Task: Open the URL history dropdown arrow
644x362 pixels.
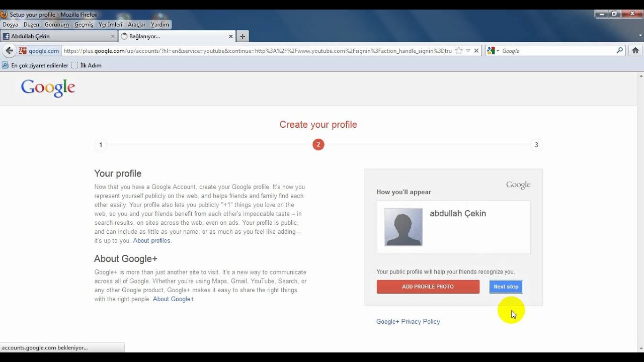Action: [468, 51]
